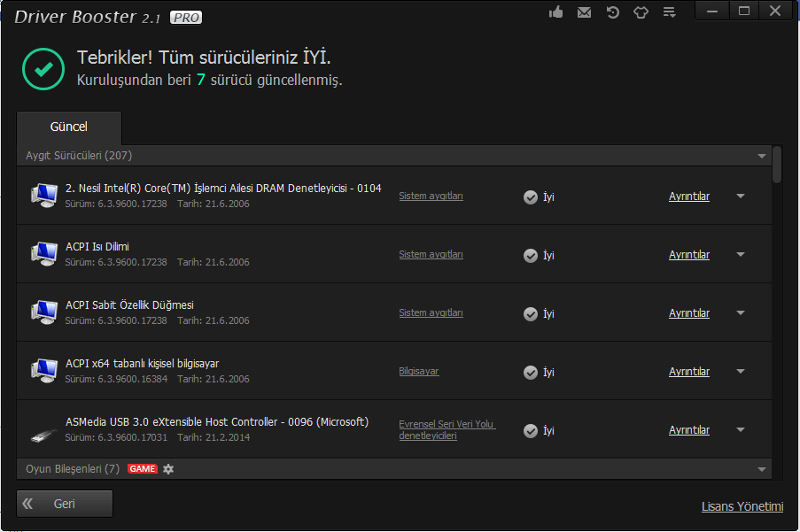Click the DRAM Denetleyicisi device icon
Viewport: 800px width, 532px height.
pos(44,196)
